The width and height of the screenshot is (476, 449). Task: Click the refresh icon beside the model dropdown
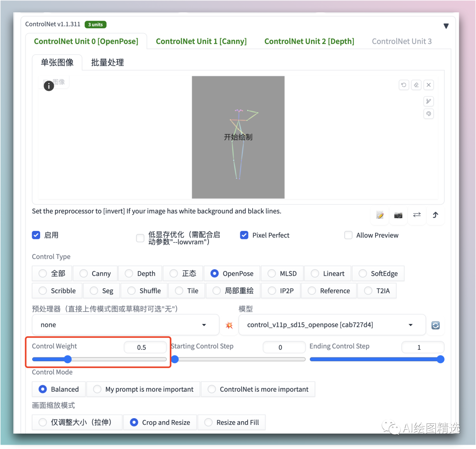pyautogui.click(x=435, y=325)
